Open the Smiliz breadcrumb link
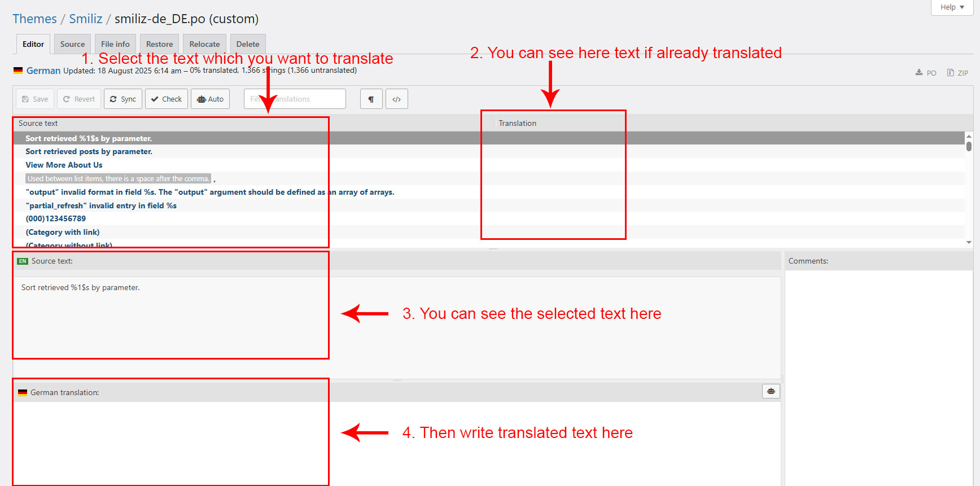Viewport: 980px width, 486px height. 86,19
